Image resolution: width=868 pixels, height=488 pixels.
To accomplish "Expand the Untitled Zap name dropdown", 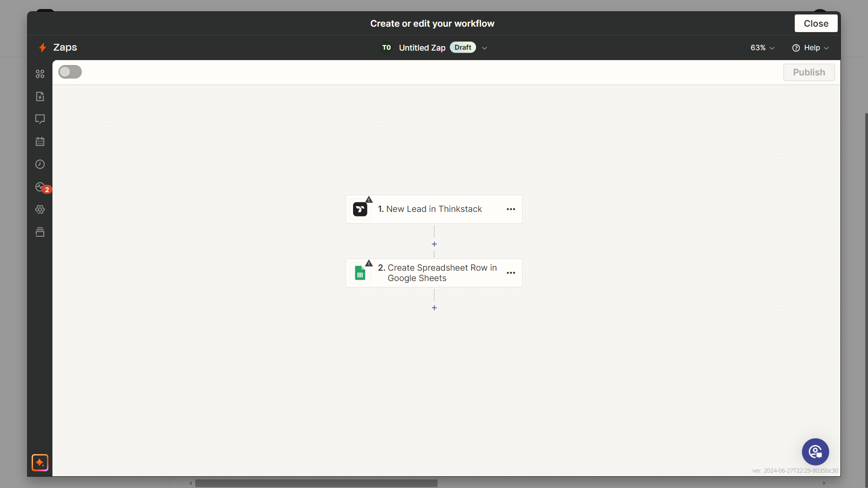I will pos(484,47).
